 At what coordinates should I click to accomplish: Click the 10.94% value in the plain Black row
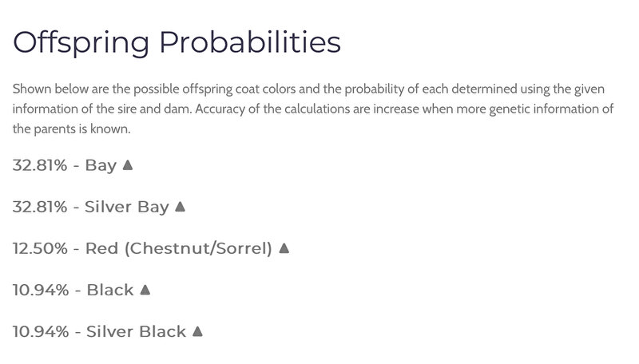[x=41, y=290]
